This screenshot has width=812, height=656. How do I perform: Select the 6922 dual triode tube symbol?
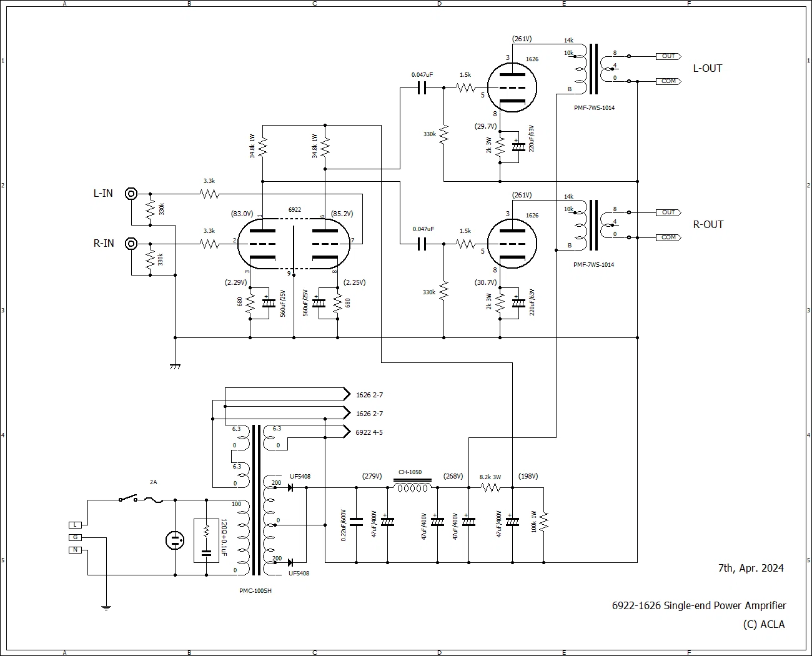click(x=294, y=244)
